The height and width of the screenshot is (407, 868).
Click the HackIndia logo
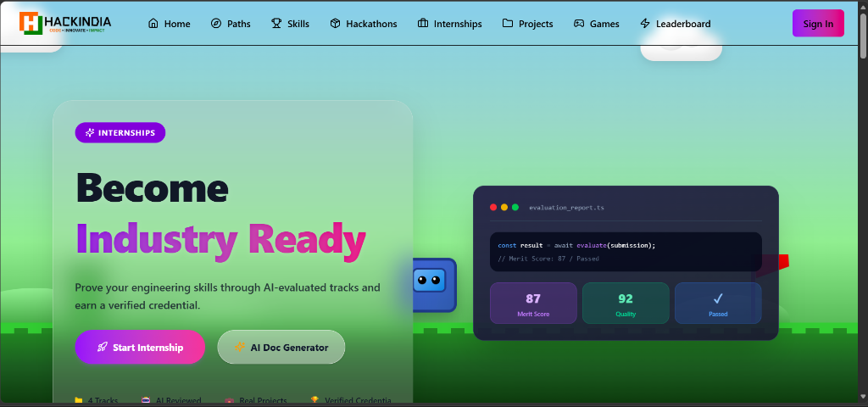(65, 23)
